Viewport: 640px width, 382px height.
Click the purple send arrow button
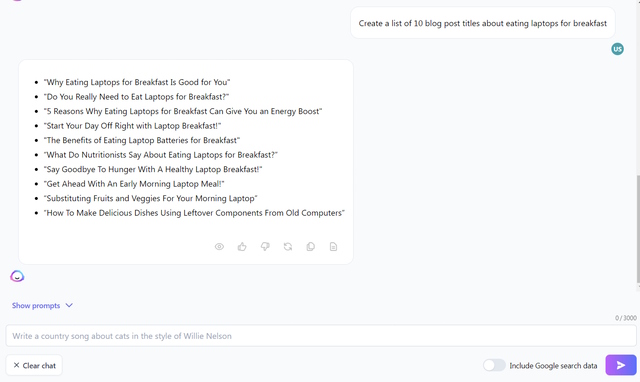point(620,365)
